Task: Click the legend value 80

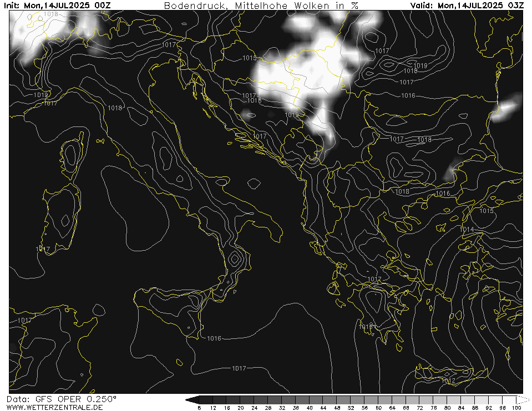Action: [448, 408]
